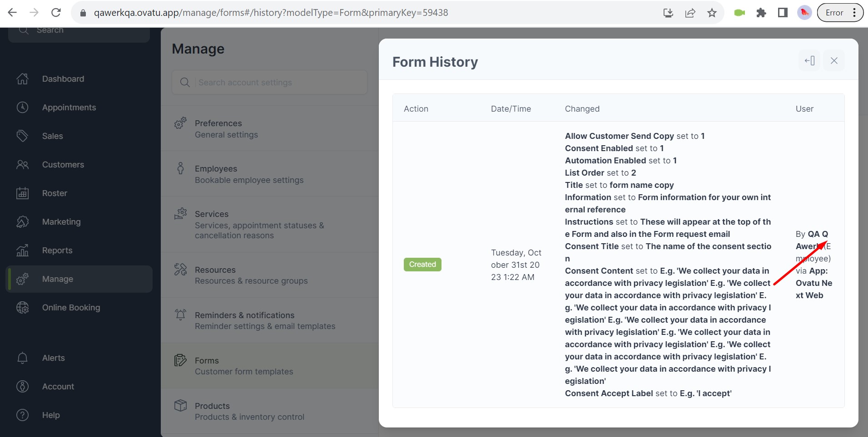Open the Account dollar icon
868x437 pixels.
22,387
